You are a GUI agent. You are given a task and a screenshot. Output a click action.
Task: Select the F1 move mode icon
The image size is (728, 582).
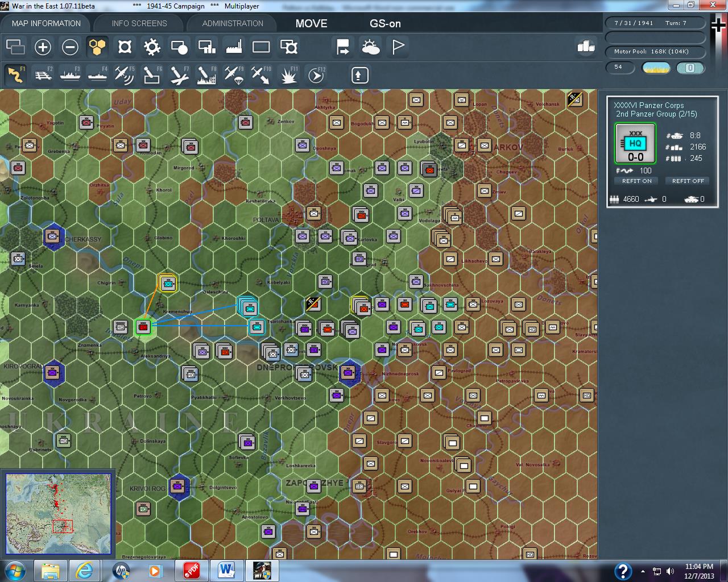(15, 75)
